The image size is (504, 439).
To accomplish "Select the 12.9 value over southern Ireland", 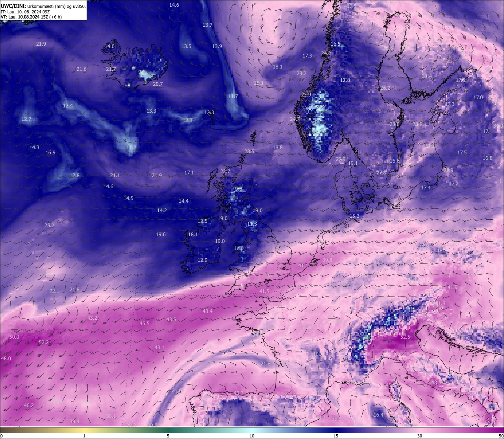I will (202, 260).
